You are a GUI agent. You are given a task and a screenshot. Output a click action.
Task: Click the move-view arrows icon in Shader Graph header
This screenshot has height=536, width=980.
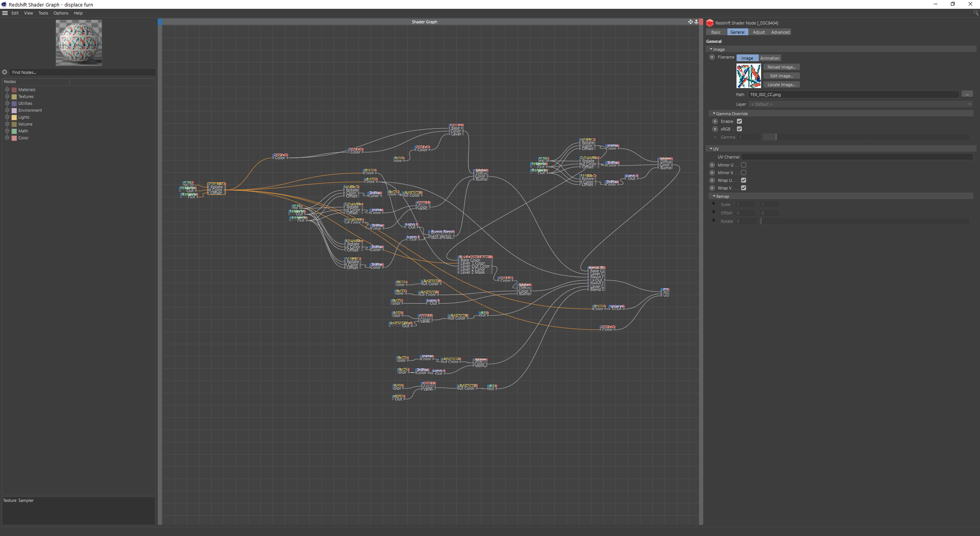690,22
